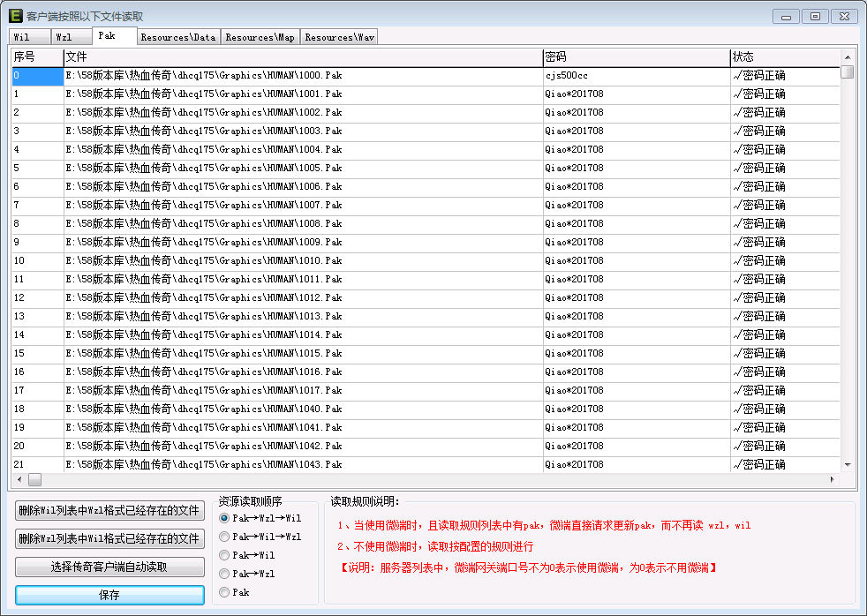Click the vertical scrollbar down arrow
The height and width of the screenshot is (616, 867).
(x=848, y=464)
